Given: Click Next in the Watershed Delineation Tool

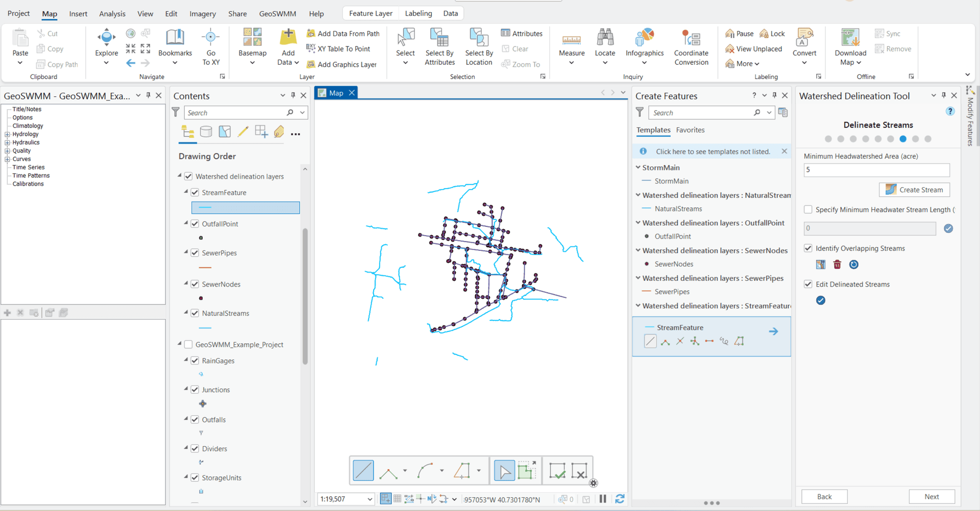Looking at the screenshot, I should pos(931,496).
